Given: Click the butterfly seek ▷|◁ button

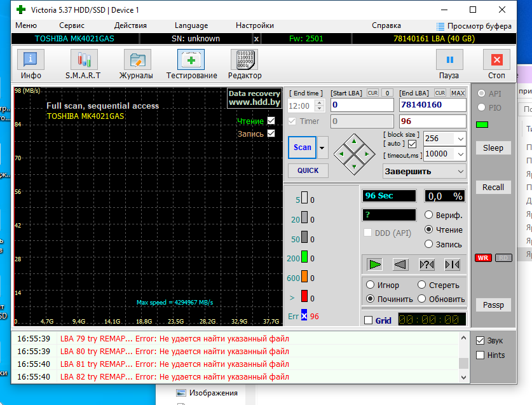Looking at the screenshot, I should tap(453, 264).
